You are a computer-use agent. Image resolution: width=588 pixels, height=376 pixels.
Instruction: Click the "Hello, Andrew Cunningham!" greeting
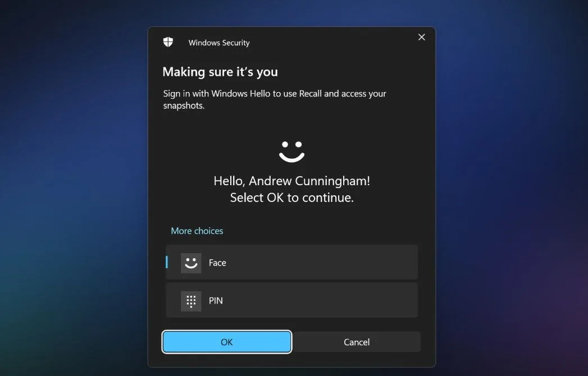(291, 180)
